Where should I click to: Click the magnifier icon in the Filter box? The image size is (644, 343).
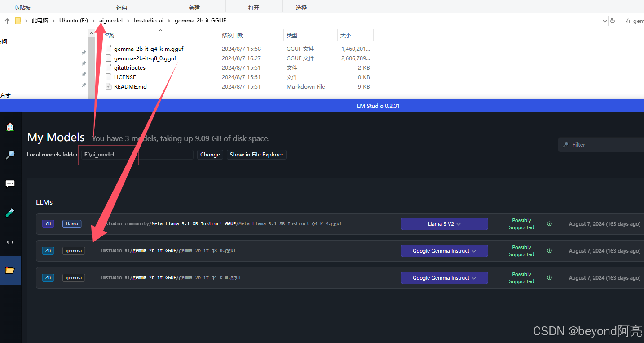(x=565, y=145)
